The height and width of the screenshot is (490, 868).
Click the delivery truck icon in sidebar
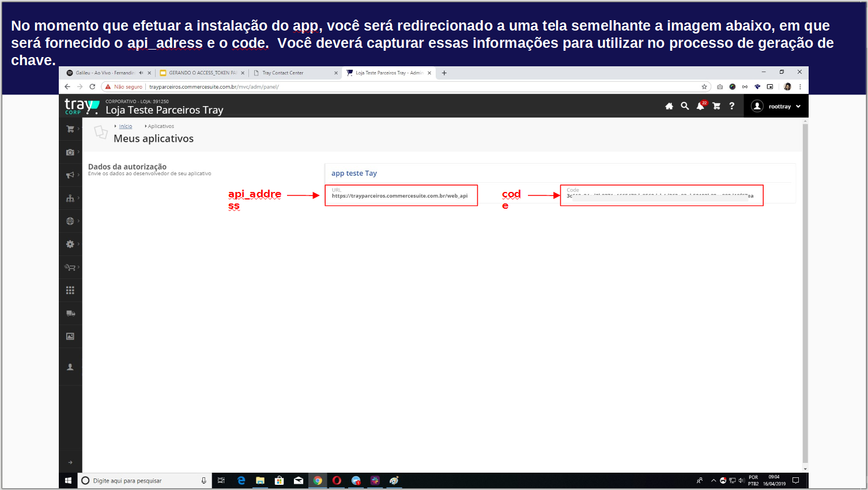point(70,314)
